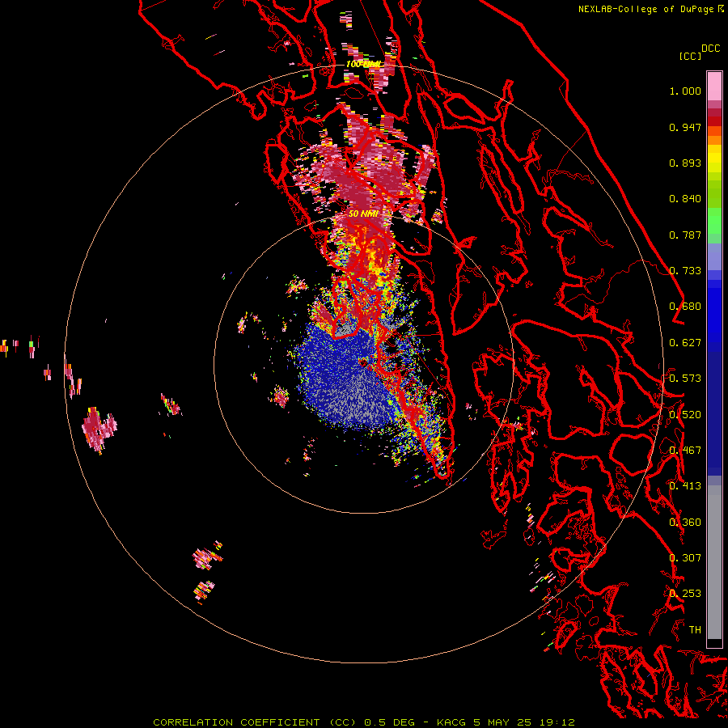Click the DCC product label

pyautogui.click(x=711, y=49)
